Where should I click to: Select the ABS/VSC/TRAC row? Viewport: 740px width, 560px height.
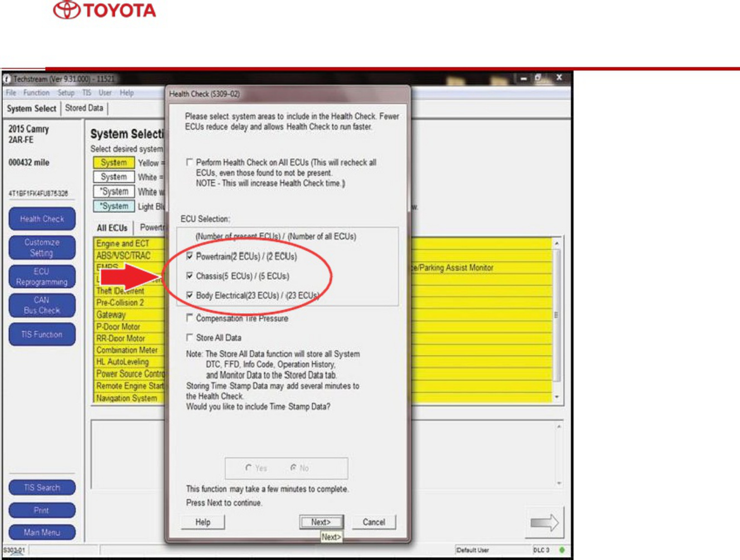click(x=130, y=256)
